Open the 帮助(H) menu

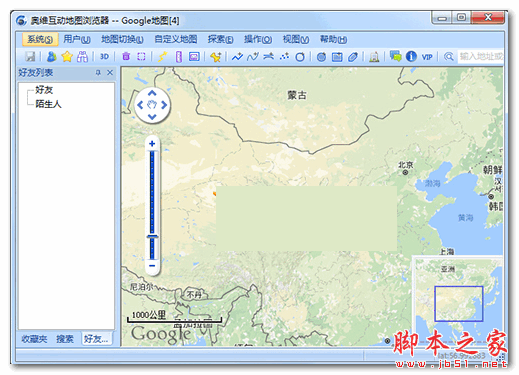(x=333, y=39)
